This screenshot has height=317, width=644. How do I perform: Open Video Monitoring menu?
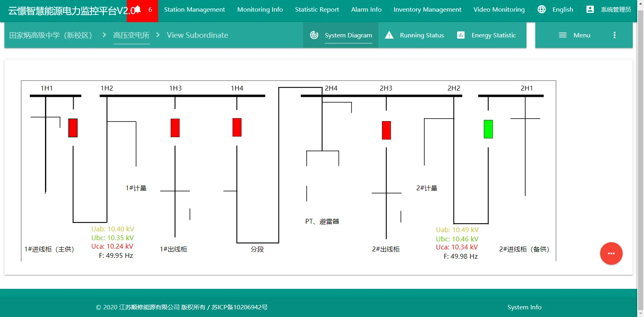499,9
